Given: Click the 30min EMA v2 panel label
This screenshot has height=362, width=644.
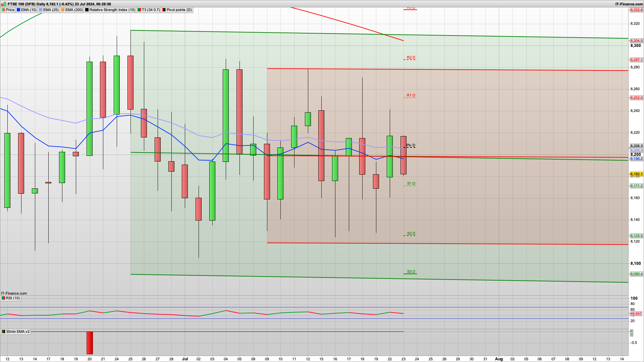Looking at the screenshot, I should pyautogui.click(x=15, y=331).
